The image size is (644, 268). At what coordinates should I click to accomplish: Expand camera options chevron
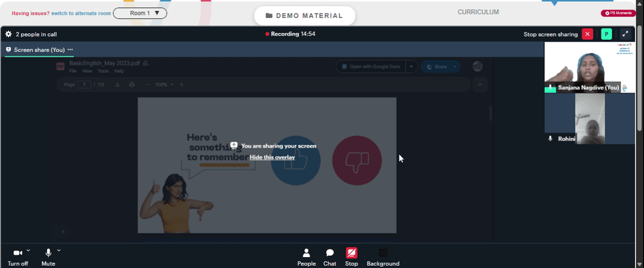click(28, 250)
